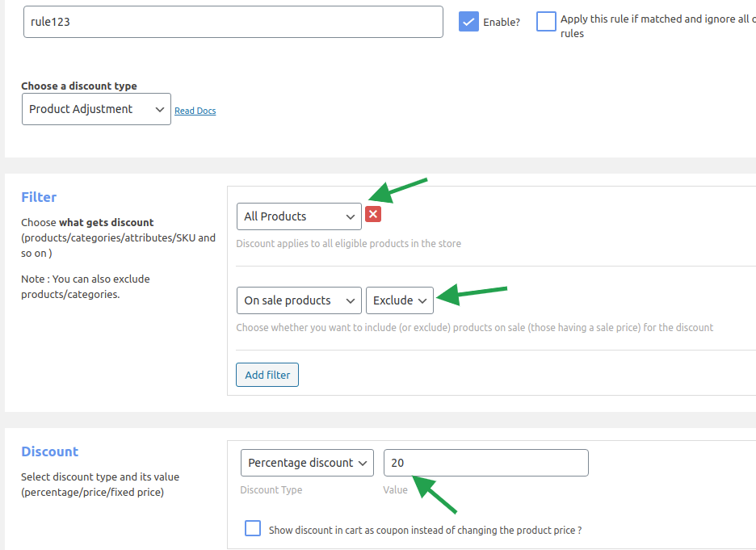Open the Product Adjustment discount type dropdown
This screenshot has width=756, height=550.
click(x=96, y=109)
